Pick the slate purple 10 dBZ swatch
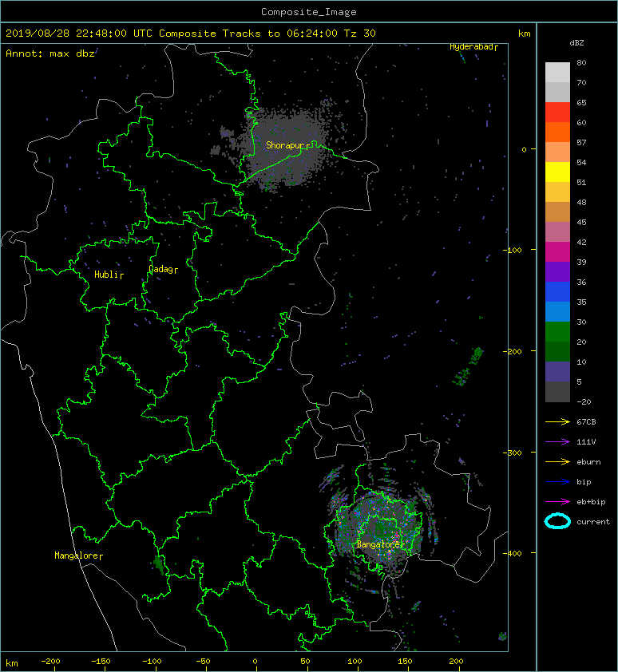Viewport: 618px width, 672px height. (557, 372)
